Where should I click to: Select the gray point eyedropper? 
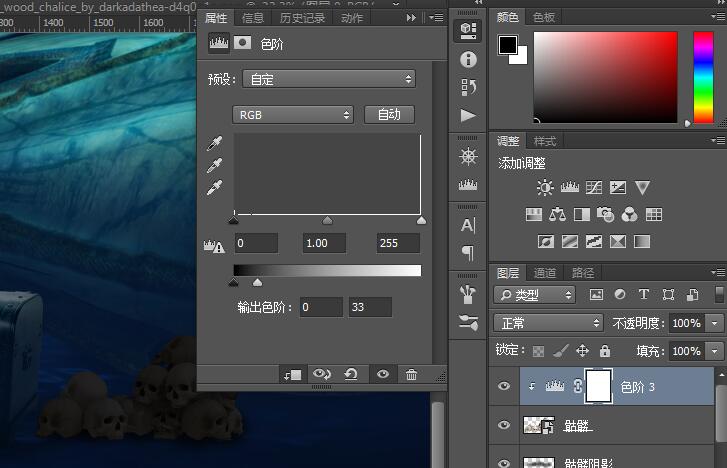click(214, 165)
